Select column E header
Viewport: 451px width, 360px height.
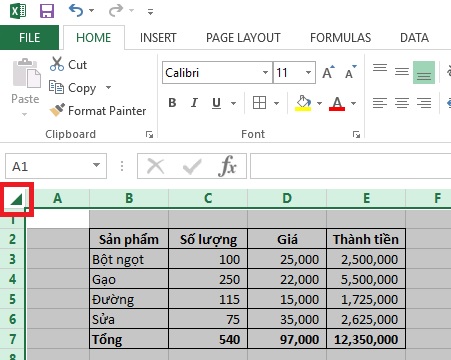point(366,198)
